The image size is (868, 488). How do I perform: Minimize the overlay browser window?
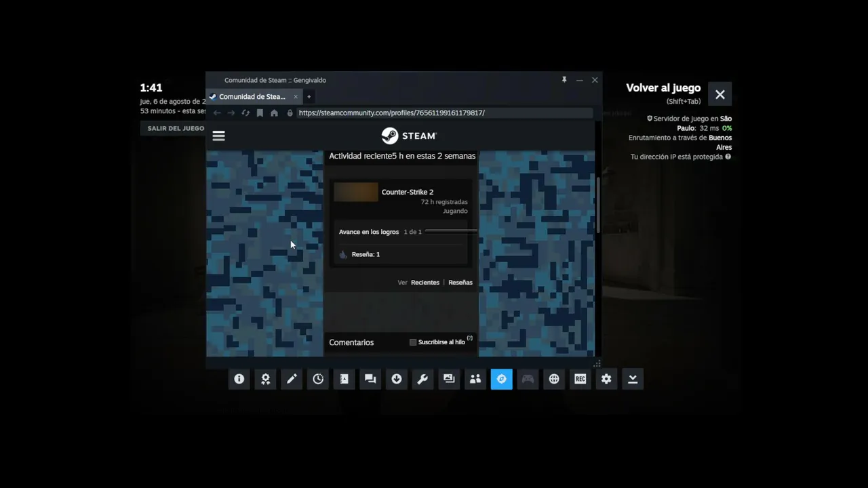point(580,80)
